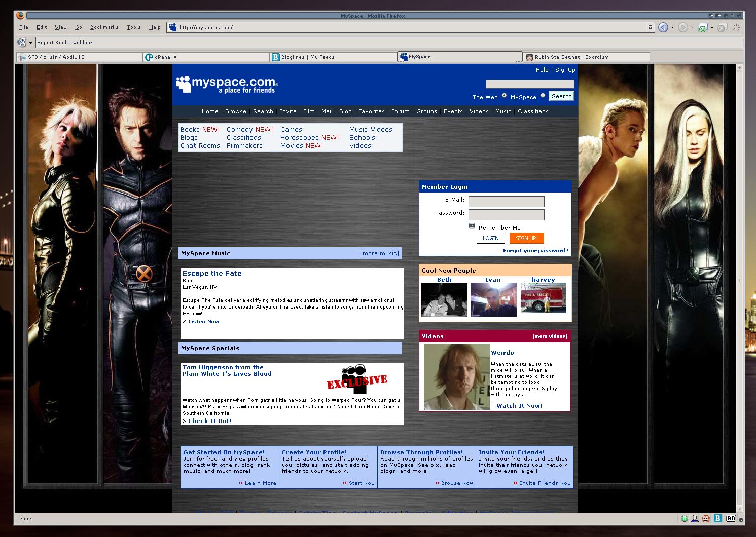
Task: Select the MySpace search radio button
Action: (x=543, y=95)
